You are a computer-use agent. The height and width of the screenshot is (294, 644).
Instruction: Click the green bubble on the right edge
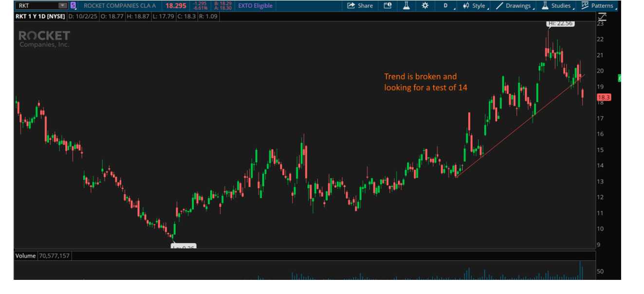619,78
